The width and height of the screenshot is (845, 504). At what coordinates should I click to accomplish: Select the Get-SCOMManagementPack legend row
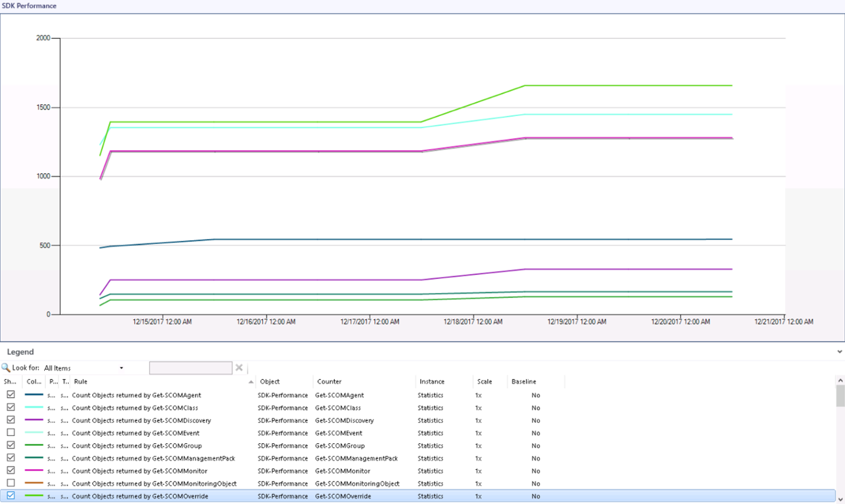153,458
